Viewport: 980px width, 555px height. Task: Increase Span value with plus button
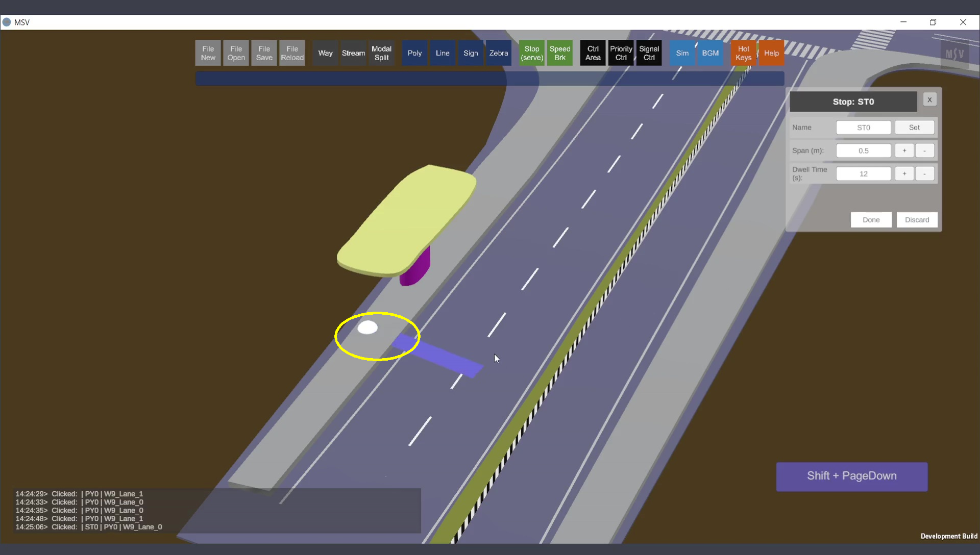tap(904, 150)
